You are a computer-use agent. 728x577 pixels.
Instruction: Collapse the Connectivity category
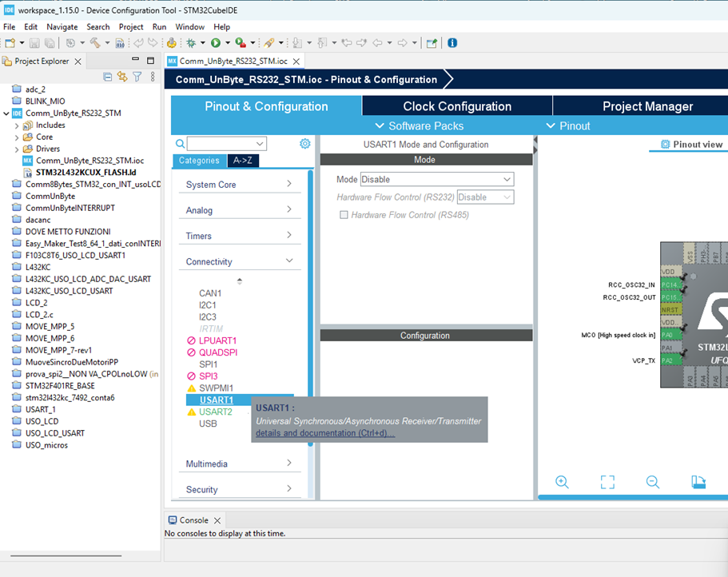click(240, 261)
